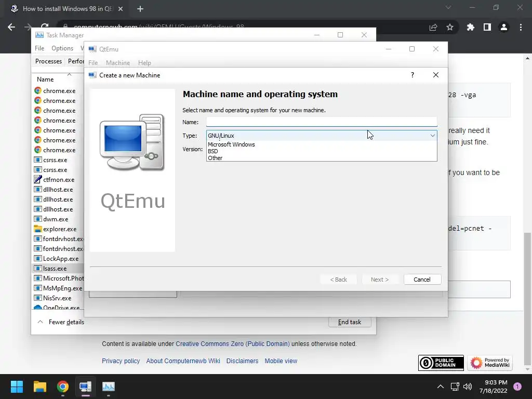
Task: Click the Public Domain badge
Action: [x=441, y=363]
